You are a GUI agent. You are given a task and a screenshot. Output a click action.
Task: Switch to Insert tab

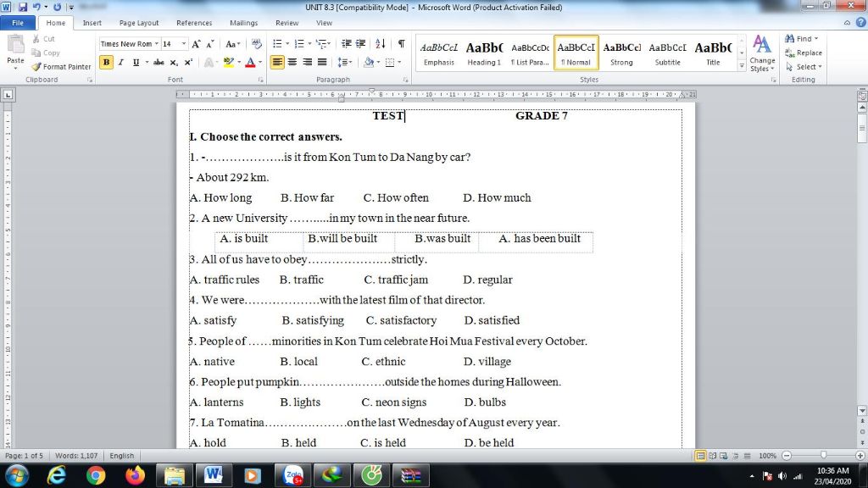tap(92, 23)
